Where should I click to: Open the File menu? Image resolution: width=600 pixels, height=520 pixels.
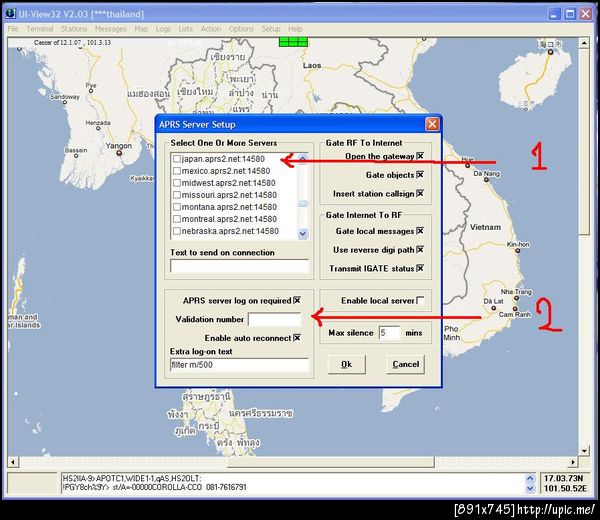click(x=13, y=29)
